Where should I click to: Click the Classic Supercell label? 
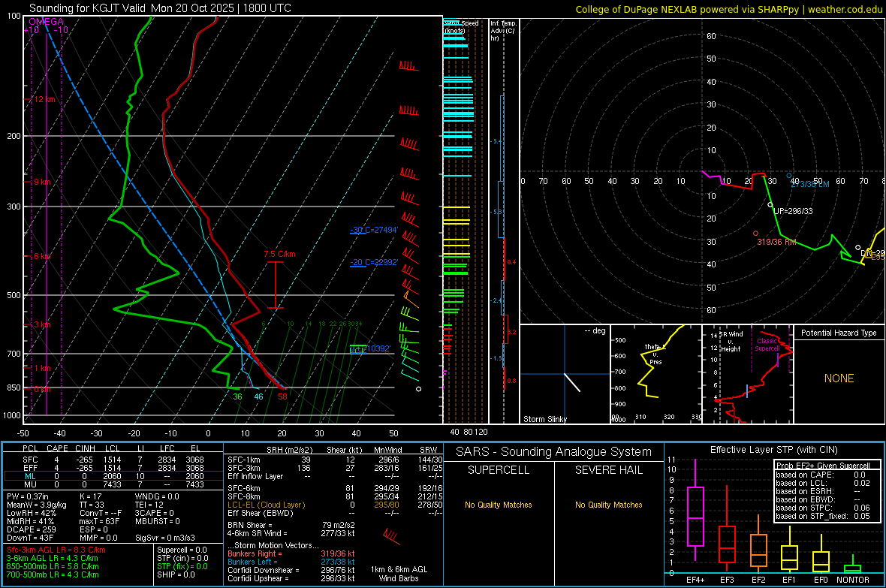click(x=767, y=345)
